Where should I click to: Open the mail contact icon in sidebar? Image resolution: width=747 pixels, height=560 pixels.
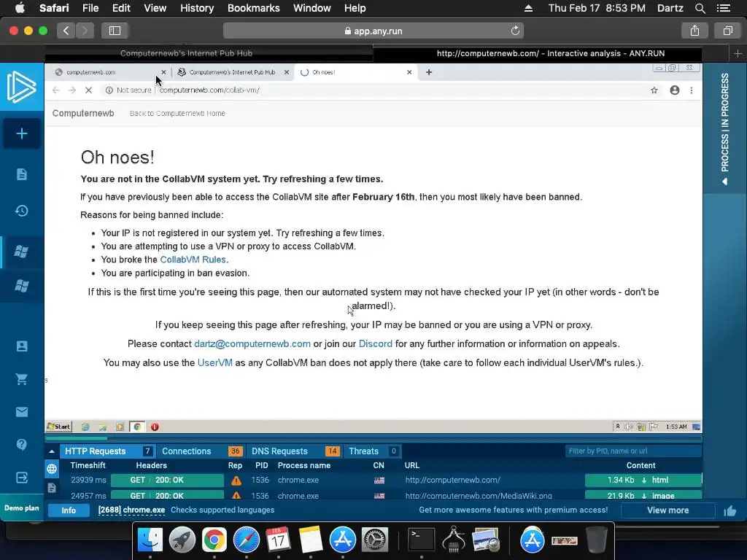(x=22, y=412)
